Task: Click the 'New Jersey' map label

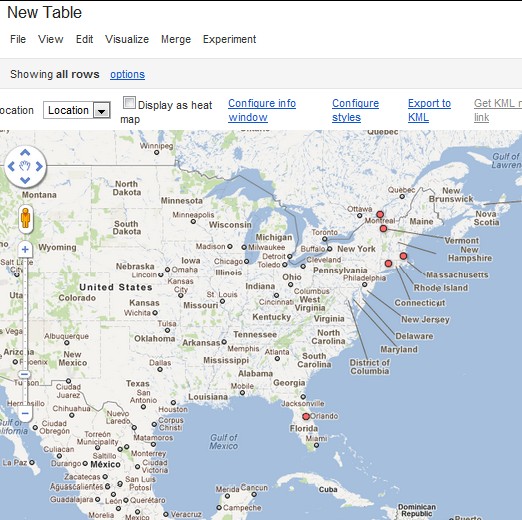Action: point(425,319)
